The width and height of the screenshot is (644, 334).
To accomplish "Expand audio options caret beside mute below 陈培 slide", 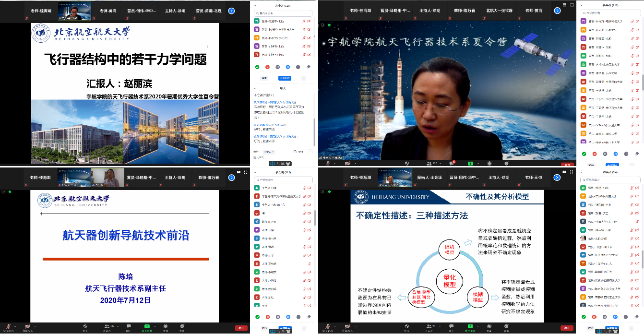I will pos(14,327).
